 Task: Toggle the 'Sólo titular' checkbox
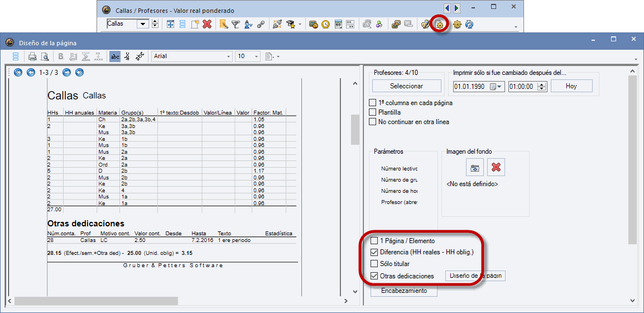[x=374, y=264]
